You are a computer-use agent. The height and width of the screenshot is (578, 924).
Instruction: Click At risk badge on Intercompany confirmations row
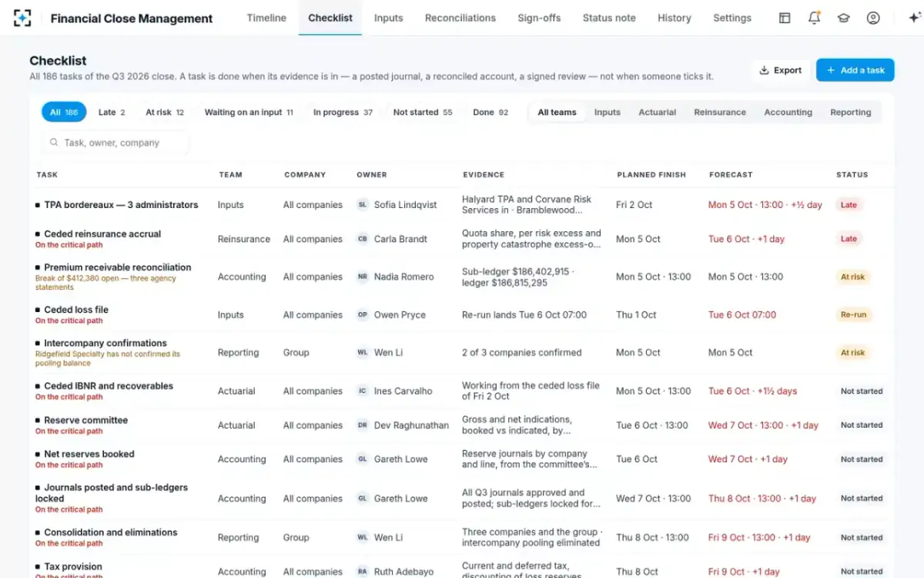[853, 352]
